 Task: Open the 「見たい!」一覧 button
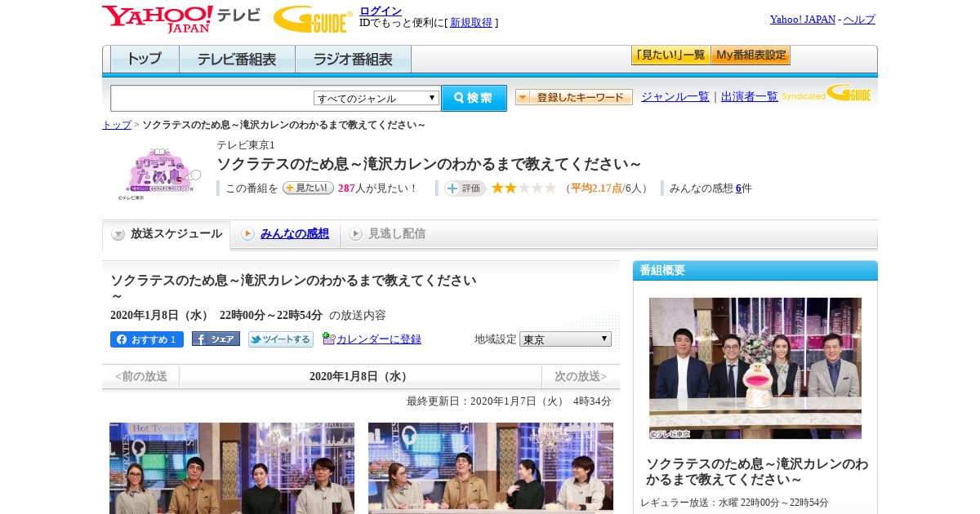pos(670,55)
